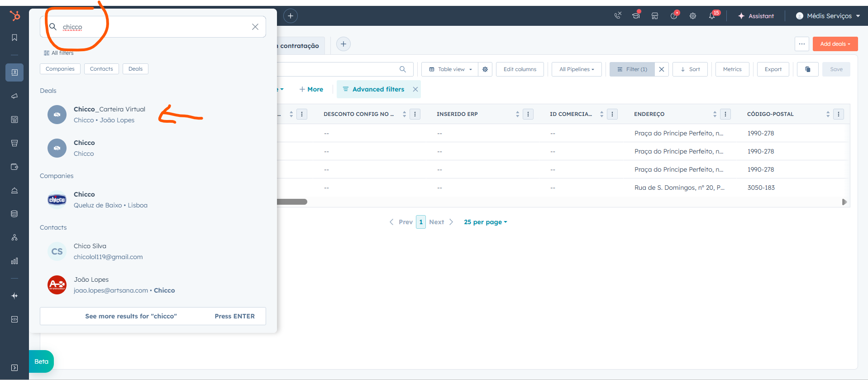Image resolution: width=868 pixels, height=380 pixels.
Task: Filter search results by Contacts
Action: click(x=101, y=69)
